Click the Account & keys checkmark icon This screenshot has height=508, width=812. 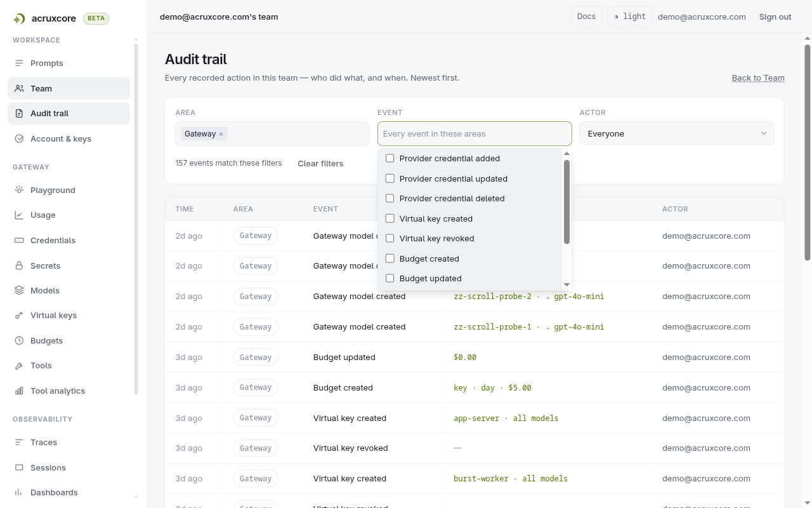point(19,139)
